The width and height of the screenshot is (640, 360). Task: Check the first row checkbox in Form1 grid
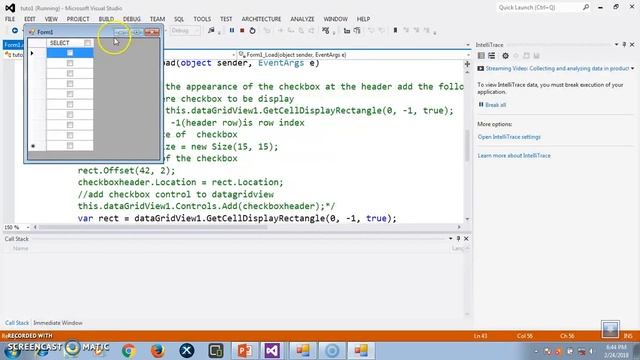[x=70, y=53]
